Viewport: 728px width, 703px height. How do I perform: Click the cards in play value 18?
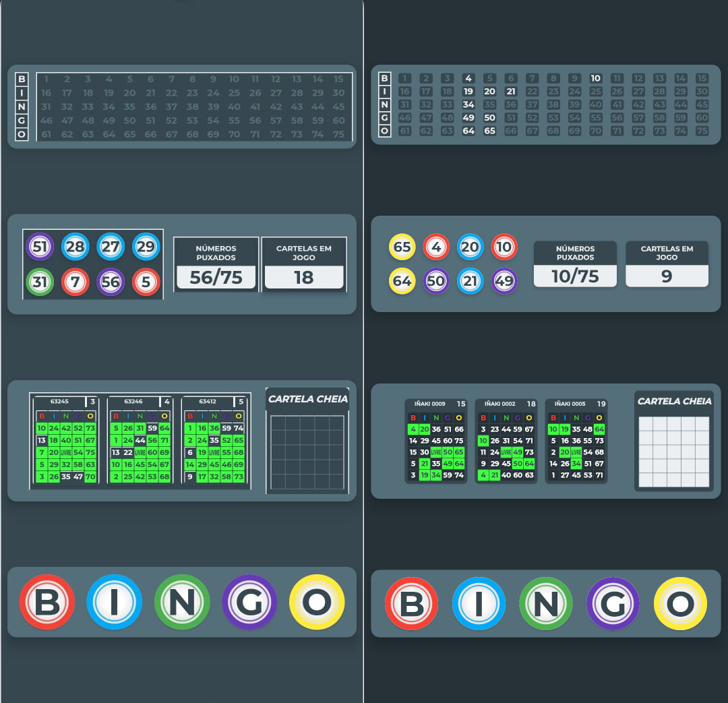(x=304, y=277)
